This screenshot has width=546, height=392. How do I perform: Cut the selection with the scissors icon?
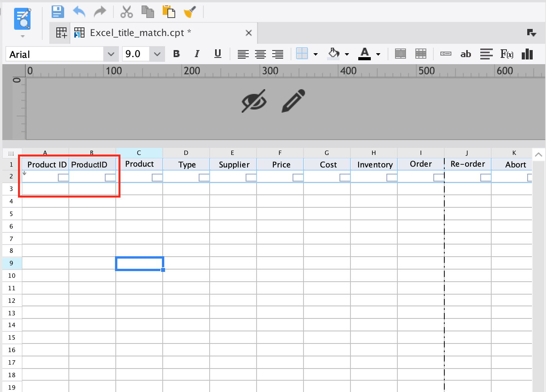pos(127,12)
